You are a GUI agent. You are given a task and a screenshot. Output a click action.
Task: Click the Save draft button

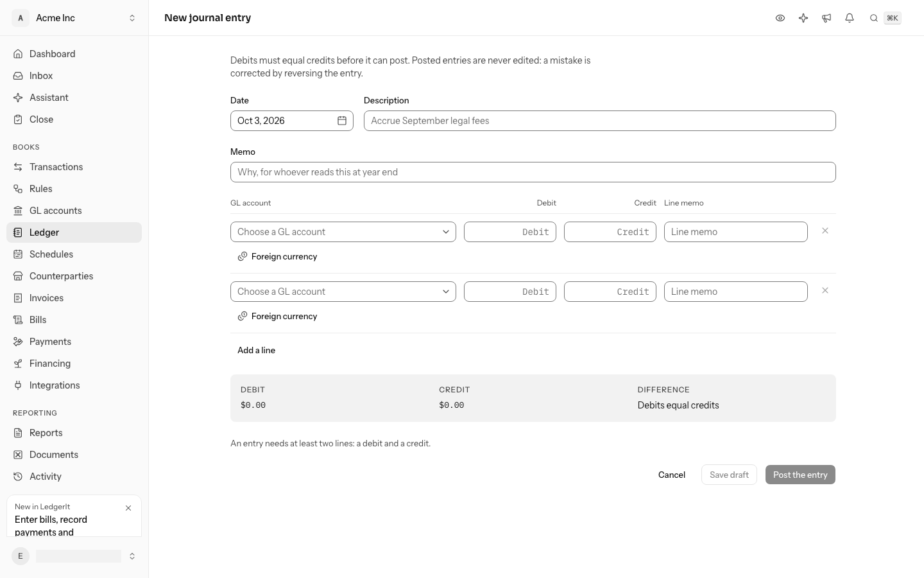click(729, 475)
